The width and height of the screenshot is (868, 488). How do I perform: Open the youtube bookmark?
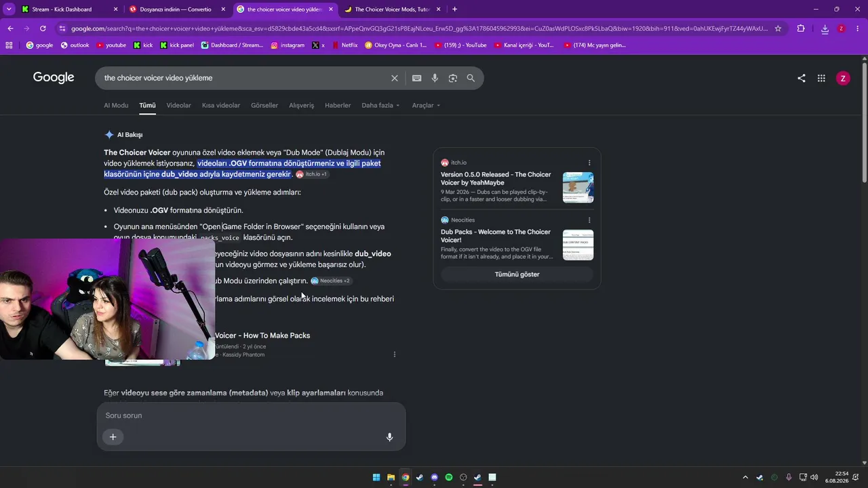click(x=111, y=45)
